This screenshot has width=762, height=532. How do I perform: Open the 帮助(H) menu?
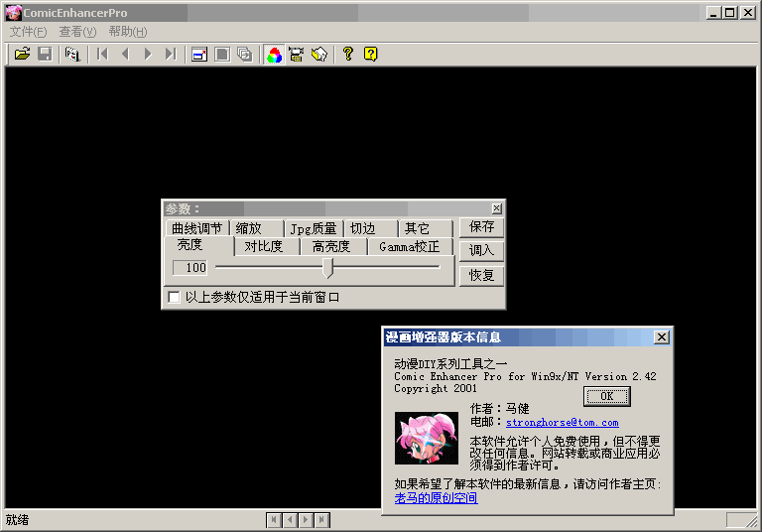[x=128, y=32]
